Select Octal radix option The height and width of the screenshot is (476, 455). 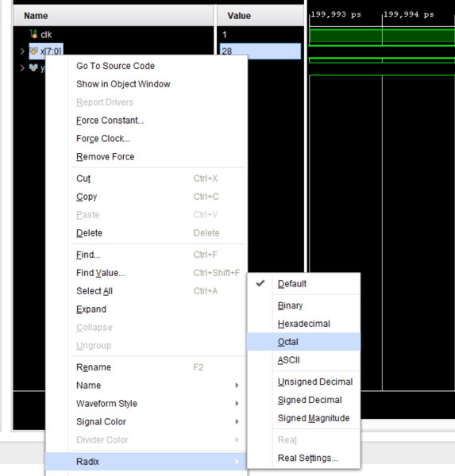coord(303,342)
